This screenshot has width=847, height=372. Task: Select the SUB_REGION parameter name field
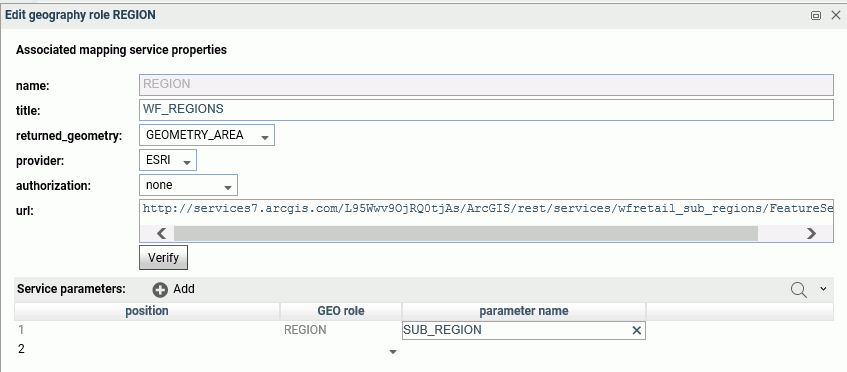pos(516,330)
